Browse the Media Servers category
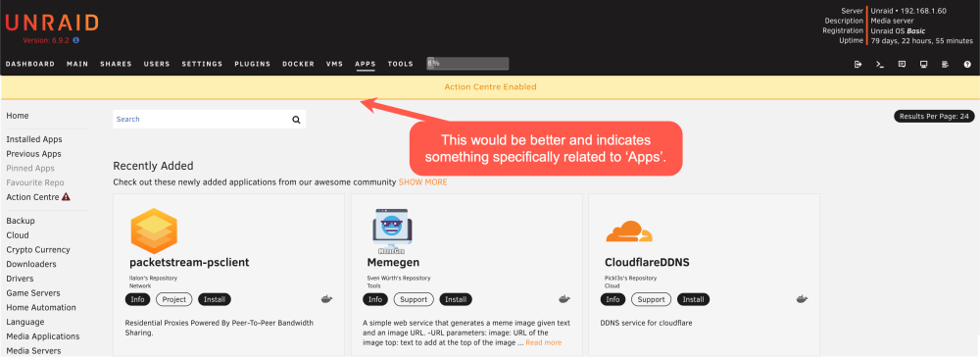This screenshot has height=360, width=980. 33,350
